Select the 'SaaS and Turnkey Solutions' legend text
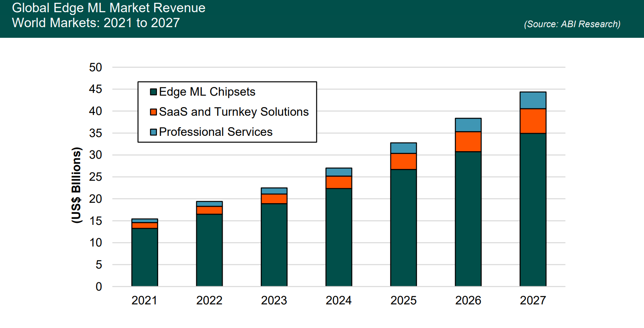This screenshot has width=644, height=328. [x=234, y=112]
